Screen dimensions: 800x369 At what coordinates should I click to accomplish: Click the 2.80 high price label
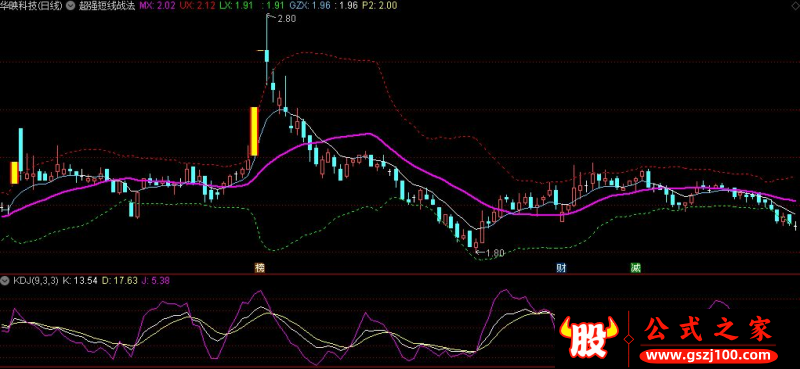tap(286, 18)
